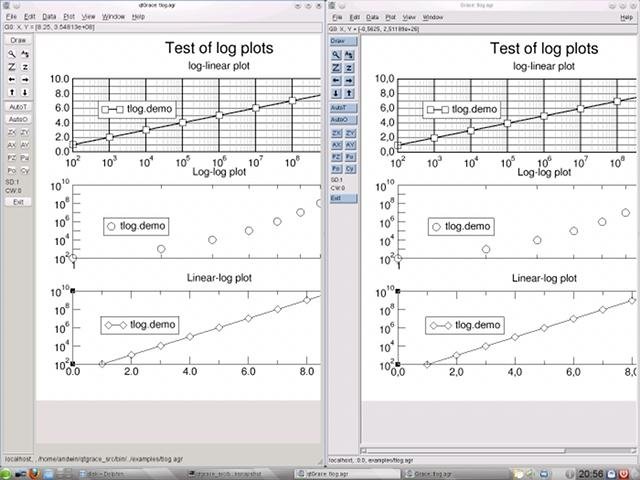
Task: Select the zoom magnifier tool in qtGrace
Action: (12, 54)
